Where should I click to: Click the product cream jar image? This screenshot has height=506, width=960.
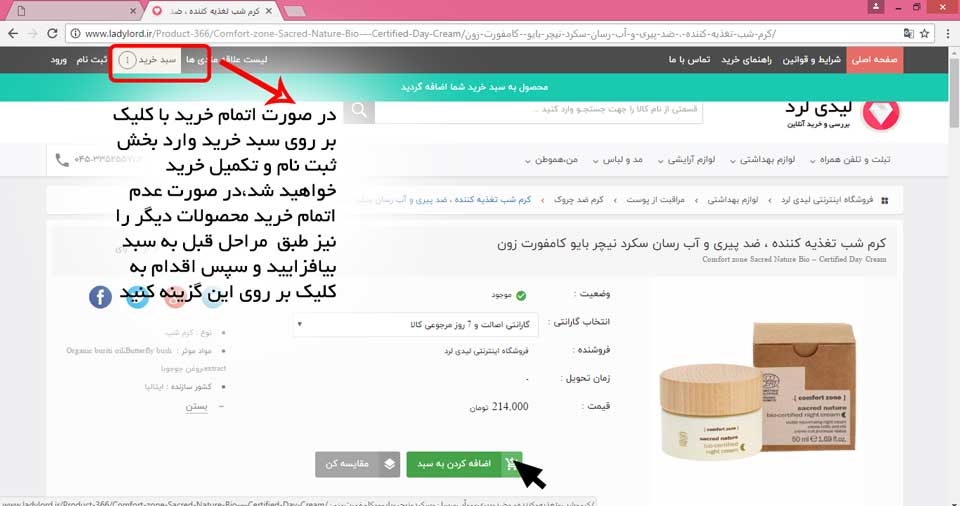coord(710,410)
